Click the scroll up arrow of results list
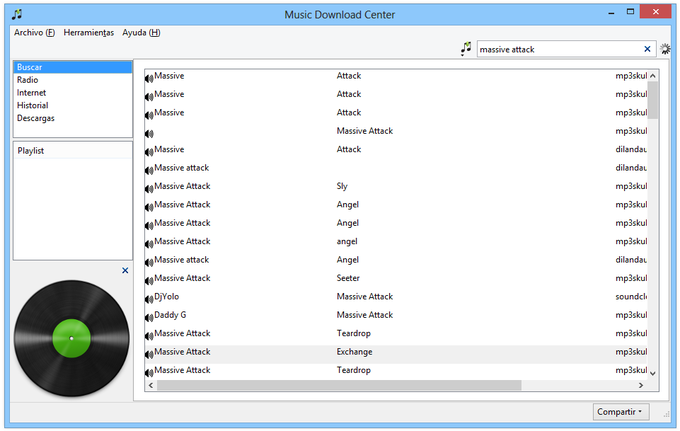This screenshot has width=680, height=431. tap(653, 76)
